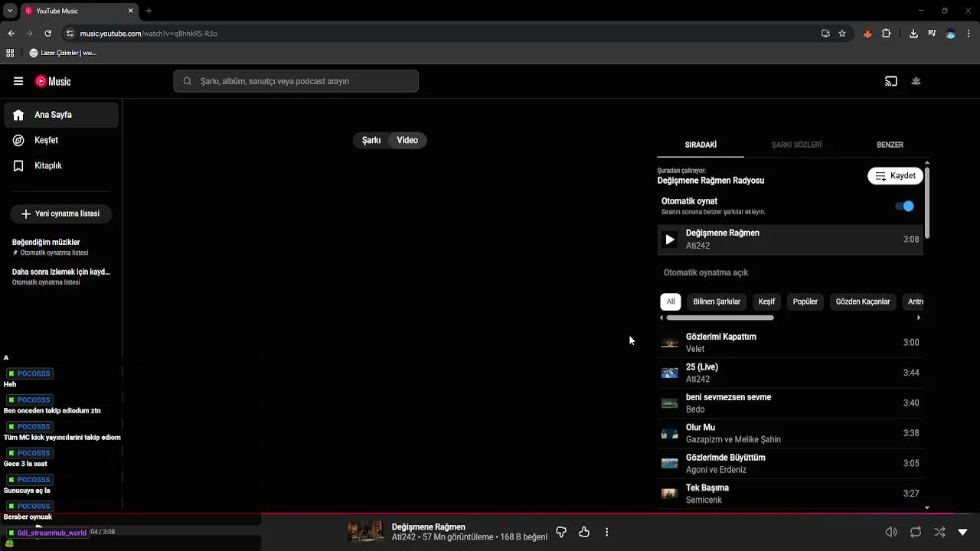Image resolution: width=980 pixels, height=551 pixels.
Task: Open the SIRADAKİ tab
Action: pos(701,145)
